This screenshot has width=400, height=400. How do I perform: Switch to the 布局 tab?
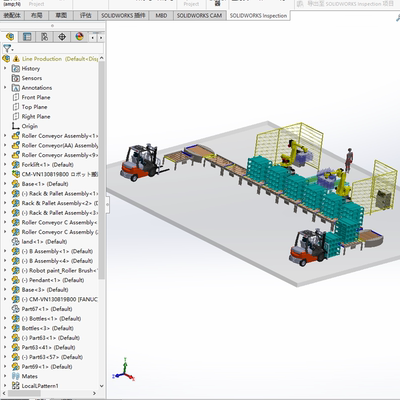coord(37,16)
